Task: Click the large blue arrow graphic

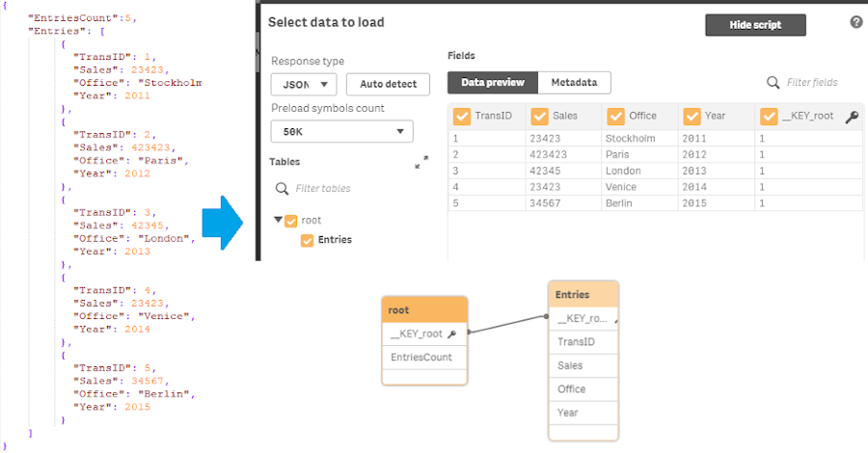Action: [225, 222]
